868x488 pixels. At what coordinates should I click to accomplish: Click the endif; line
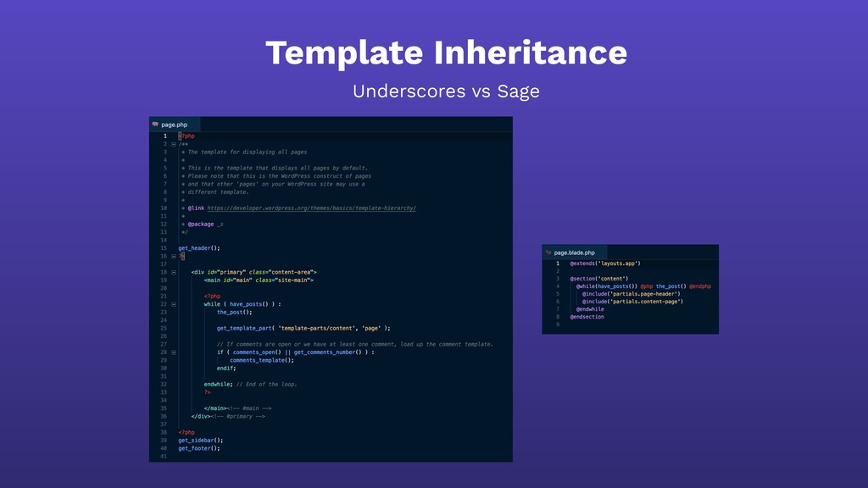[226, 368]
